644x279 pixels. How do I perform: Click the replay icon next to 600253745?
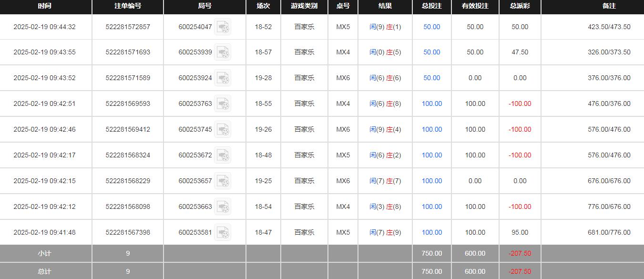223,130
